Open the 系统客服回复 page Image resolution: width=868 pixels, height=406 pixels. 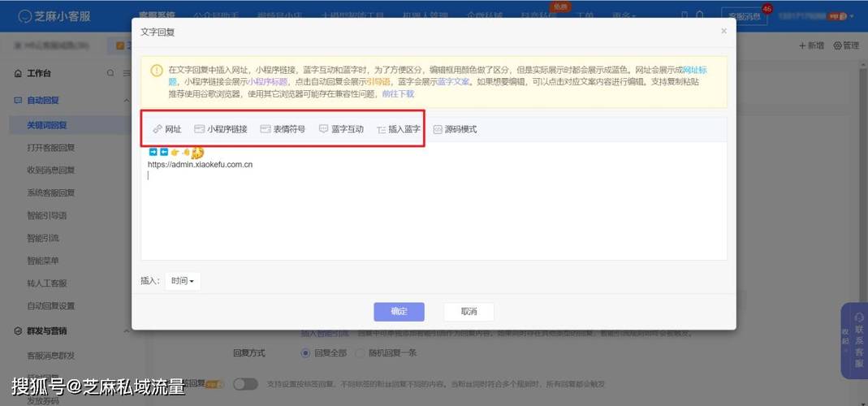point(51,192)
